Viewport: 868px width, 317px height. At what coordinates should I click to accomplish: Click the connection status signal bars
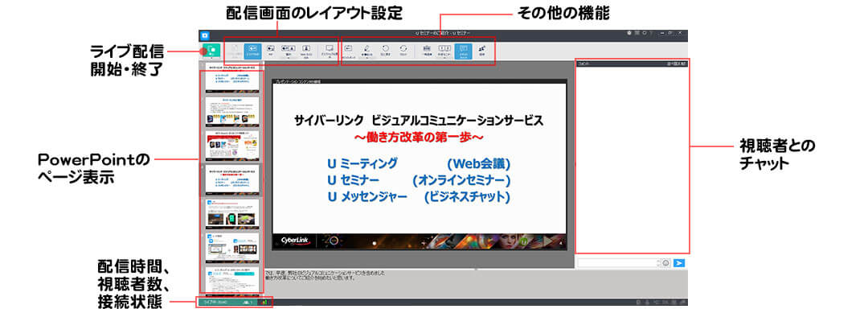[x=264, y=302]
